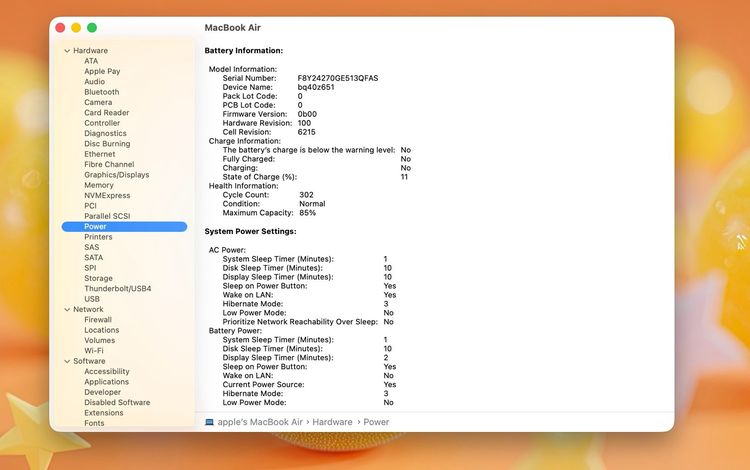Image resolution: width=750 pixels, height=470 pixels.
Task: Select Apple Pay in the sidebar
Action: 102,71
